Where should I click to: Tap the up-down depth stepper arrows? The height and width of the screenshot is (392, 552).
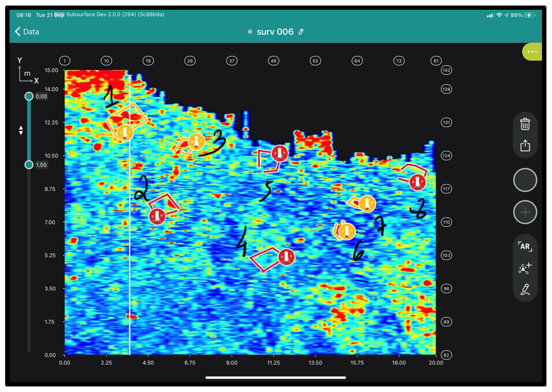coord(21,130)
